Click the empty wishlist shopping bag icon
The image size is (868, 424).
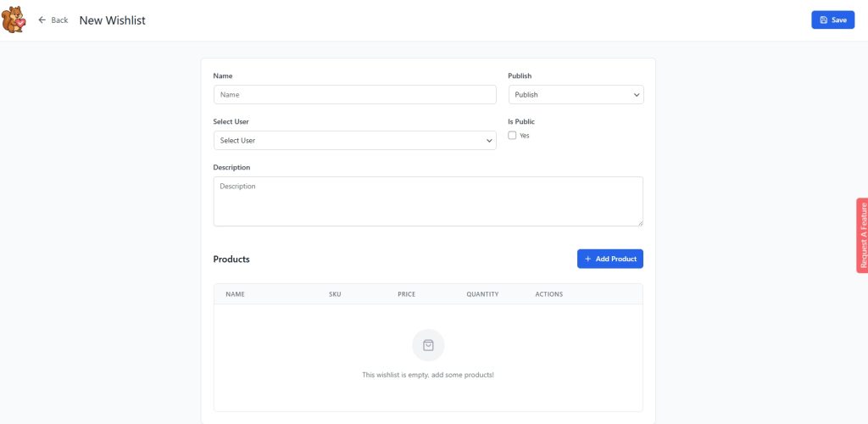(x=428, y=345)
